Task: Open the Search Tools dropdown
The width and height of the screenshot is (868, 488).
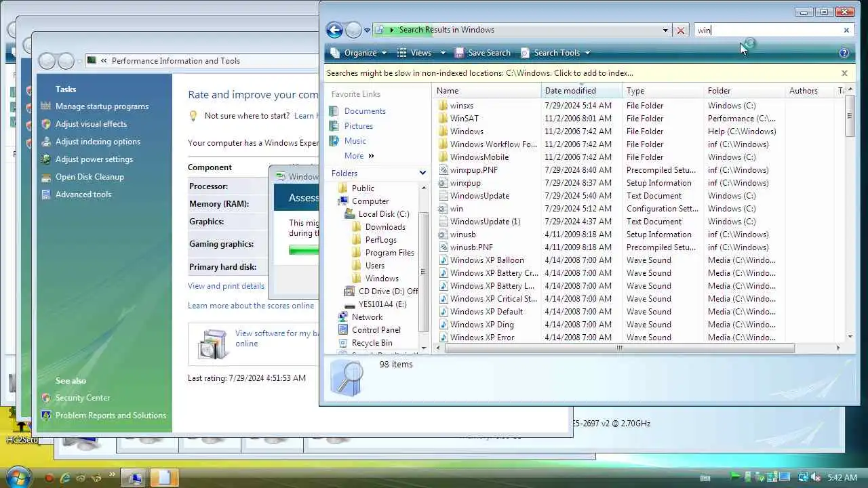Action: 555,53
